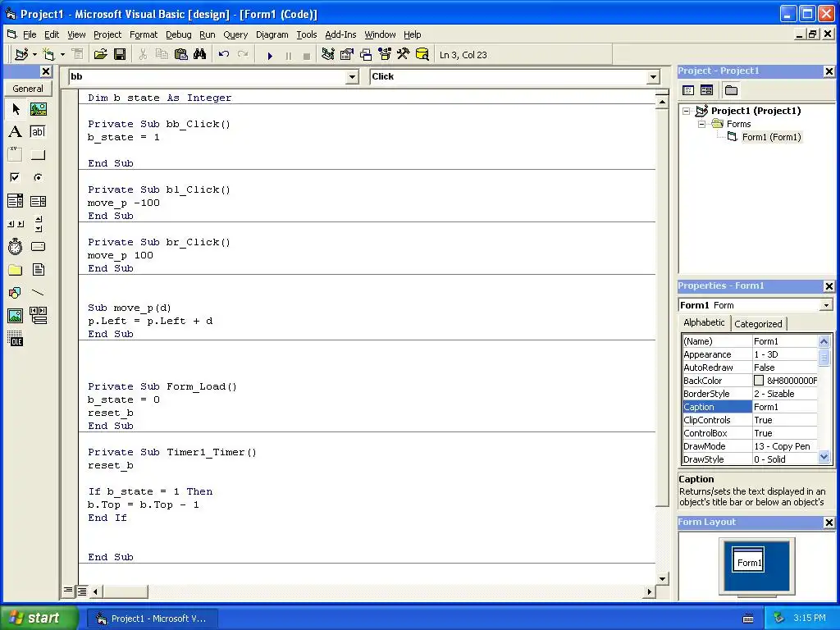The width and height of the screenshot is (840, 630).
Task: Click the Caption value field Form1
Action: (785, 407)
